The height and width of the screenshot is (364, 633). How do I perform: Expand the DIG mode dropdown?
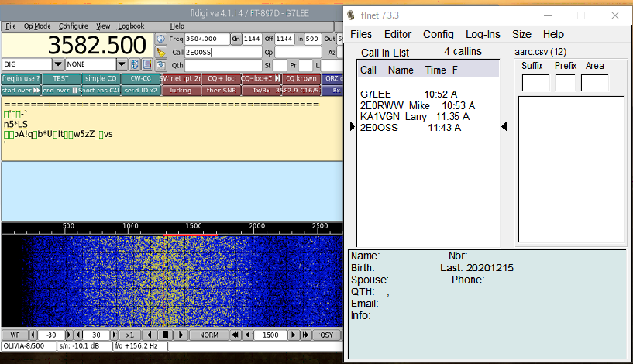(x=58, y=64)
